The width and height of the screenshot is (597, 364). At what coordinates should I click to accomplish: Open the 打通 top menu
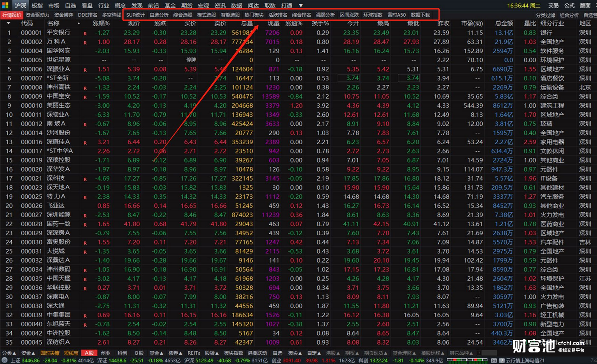tap(287, 5)
